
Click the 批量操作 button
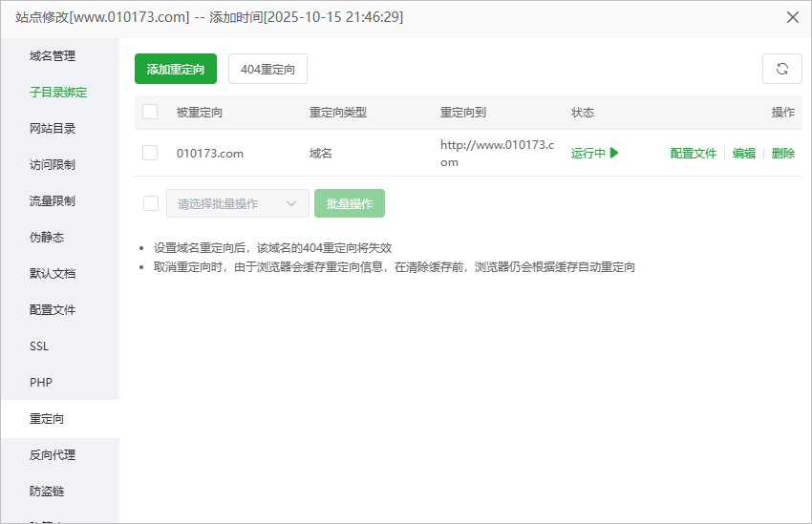click(350, 203)
